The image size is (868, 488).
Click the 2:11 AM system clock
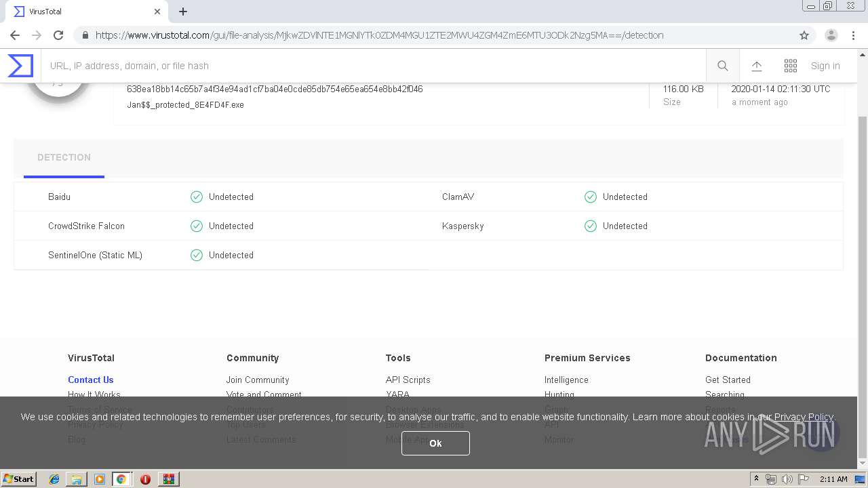(833, 479)
